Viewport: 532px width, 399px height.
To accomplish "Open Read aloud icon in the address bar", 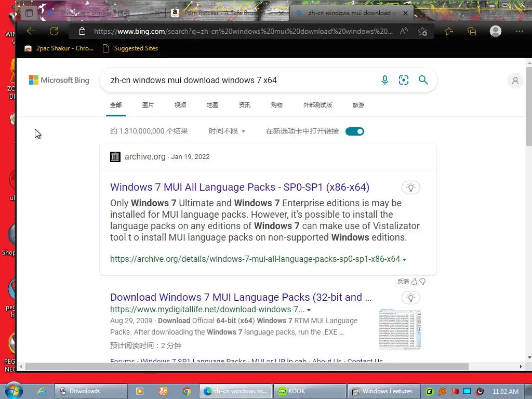I will point(403,31).
